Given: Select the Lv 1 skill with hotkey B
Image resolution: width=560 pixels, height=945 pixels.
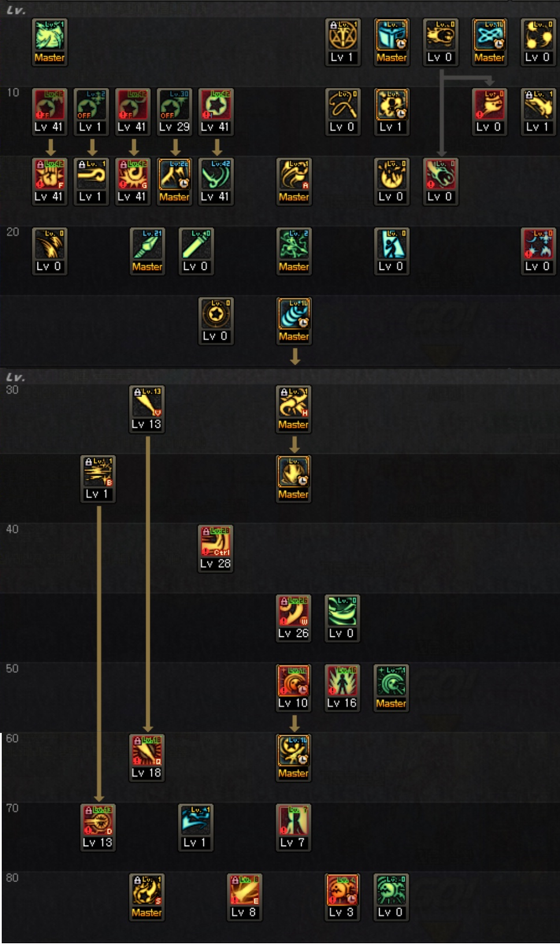Looking at the screenshot, I should 98,473.
